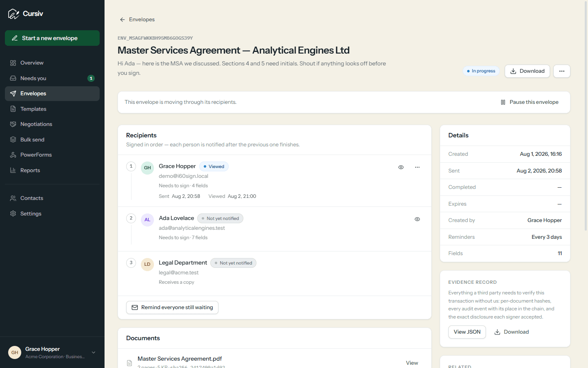The width and height of the screenshot is (588, 368).
Task: Click the Cursiv logo icon
Action: 13,14
